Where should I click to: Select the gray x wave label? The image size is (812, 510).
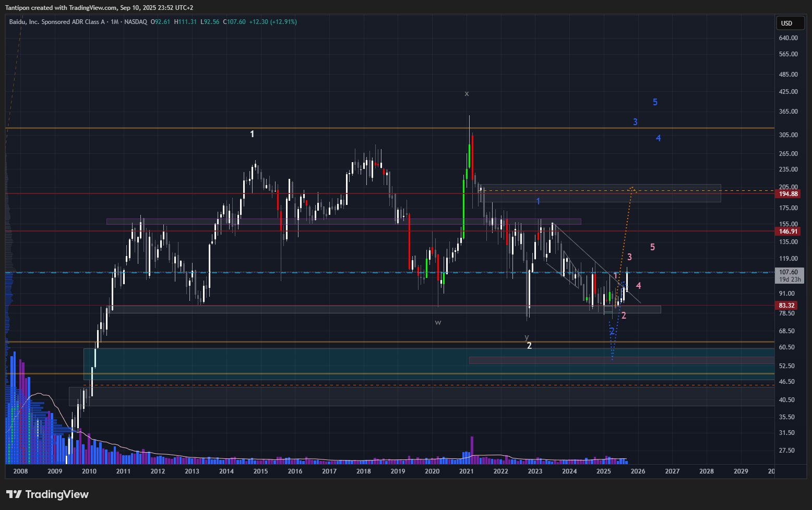tap(467, 94)
